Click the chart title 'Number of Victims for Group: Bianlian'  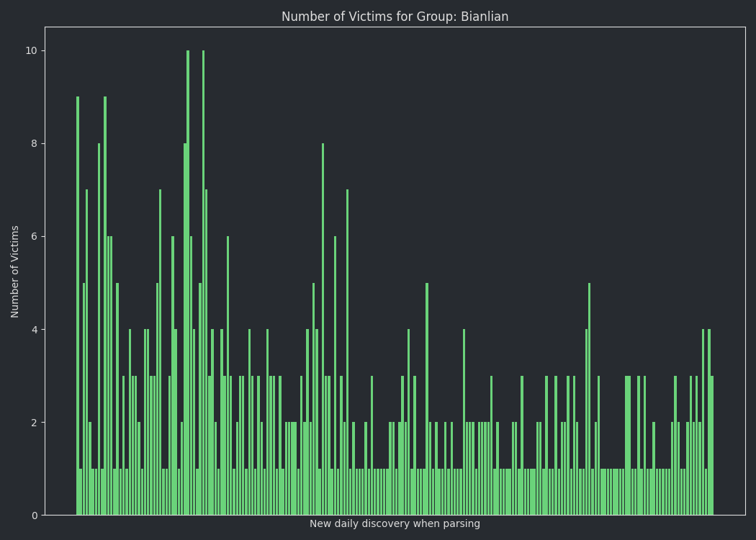click(x=395, y=17)
